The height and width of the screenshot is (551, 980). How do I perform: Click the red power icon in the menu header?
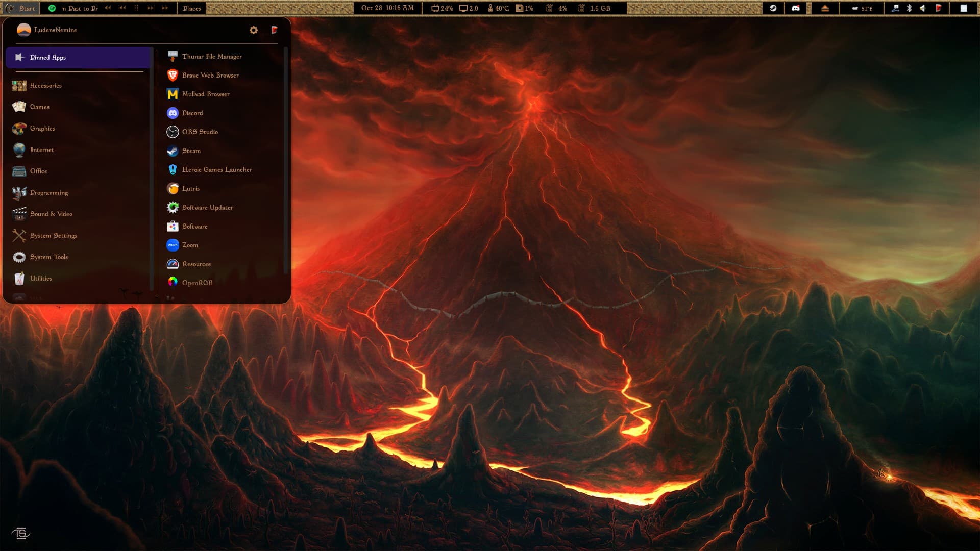[274, 30]
